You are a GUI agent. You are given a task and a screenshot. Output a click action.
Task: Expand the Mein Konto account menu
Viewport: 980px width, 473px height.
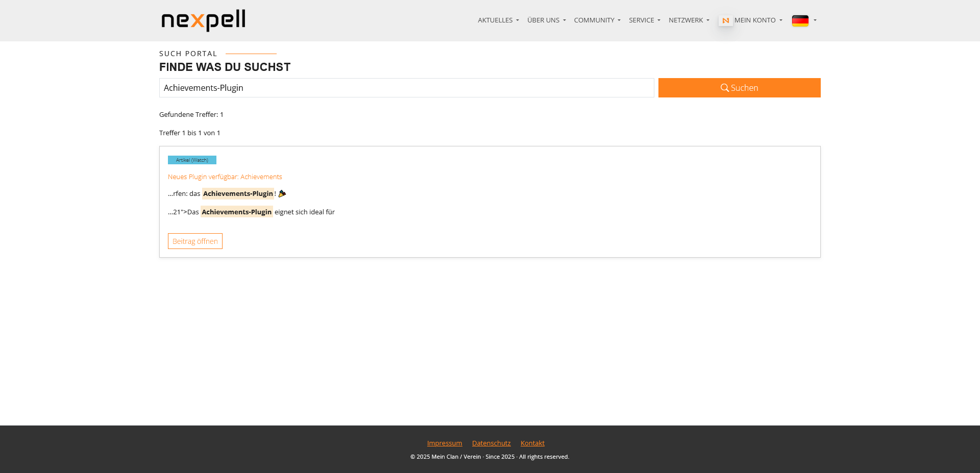click(758, 20)
